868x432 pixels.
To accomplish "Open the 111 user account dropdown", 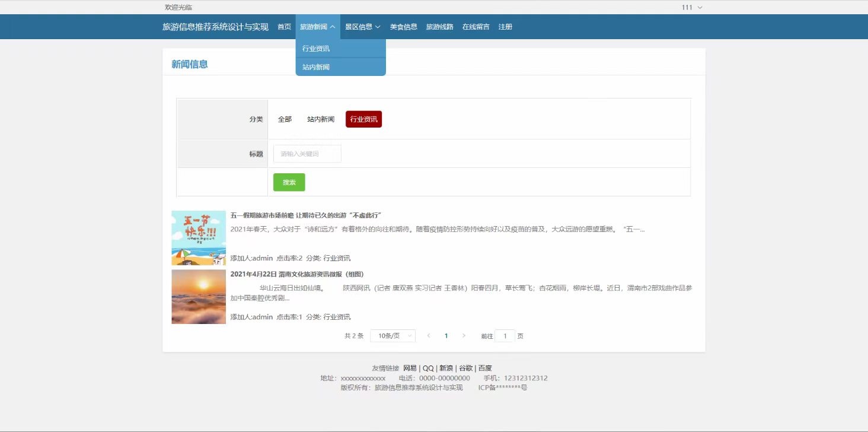I will [692, 7].
